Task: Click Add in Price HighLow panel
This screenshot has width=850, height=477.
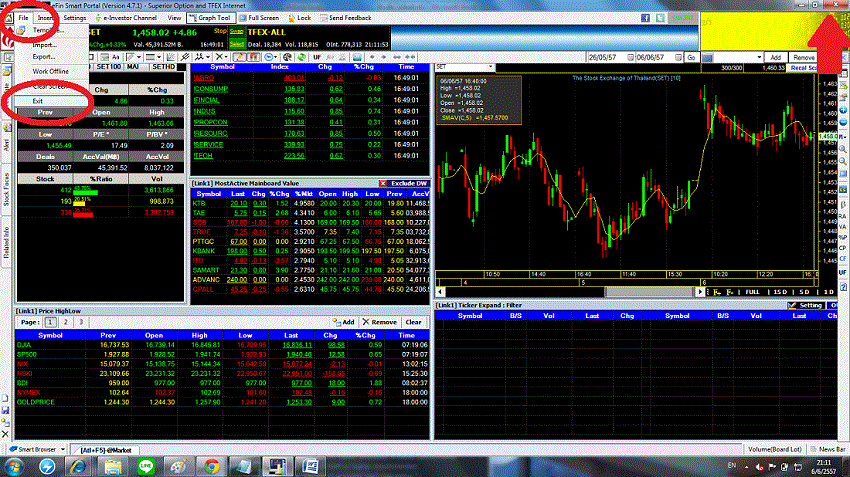Action: 344,322
